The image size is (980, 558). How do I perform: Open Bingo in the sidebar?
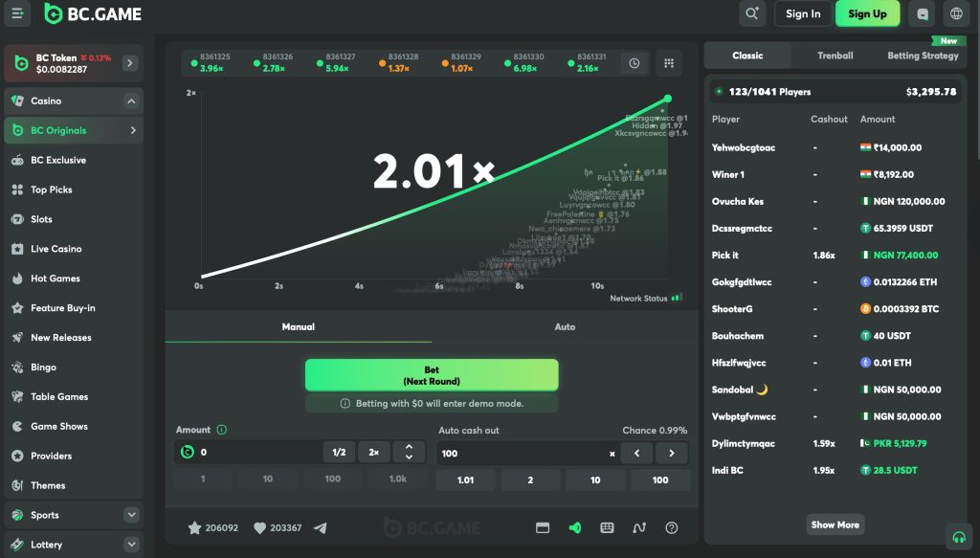pos(74,367)
